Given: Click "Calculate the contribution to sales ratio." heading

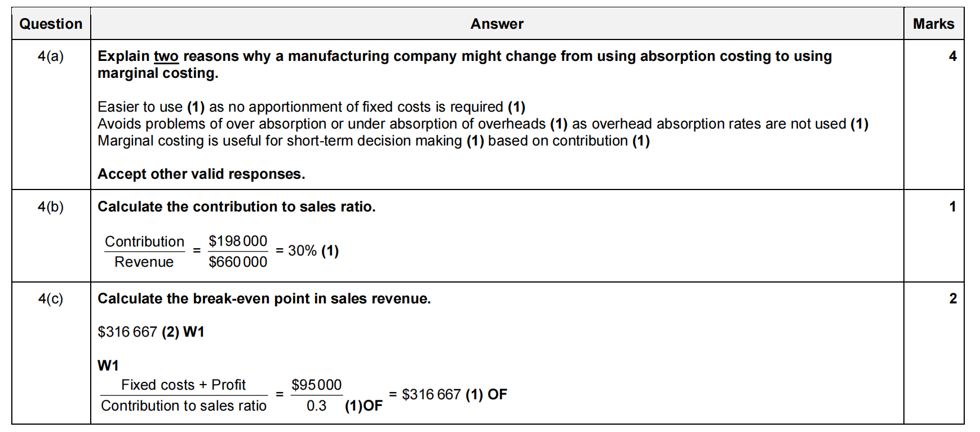Looking at the screenshot, I should tap(236, 206).
